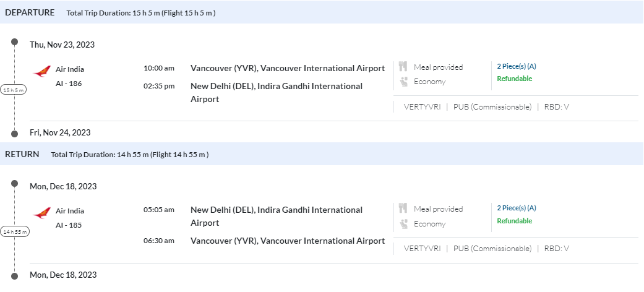Click PUB (Commissionable) on the return flight
644x292 pixels.
click(x=492, y=249)
